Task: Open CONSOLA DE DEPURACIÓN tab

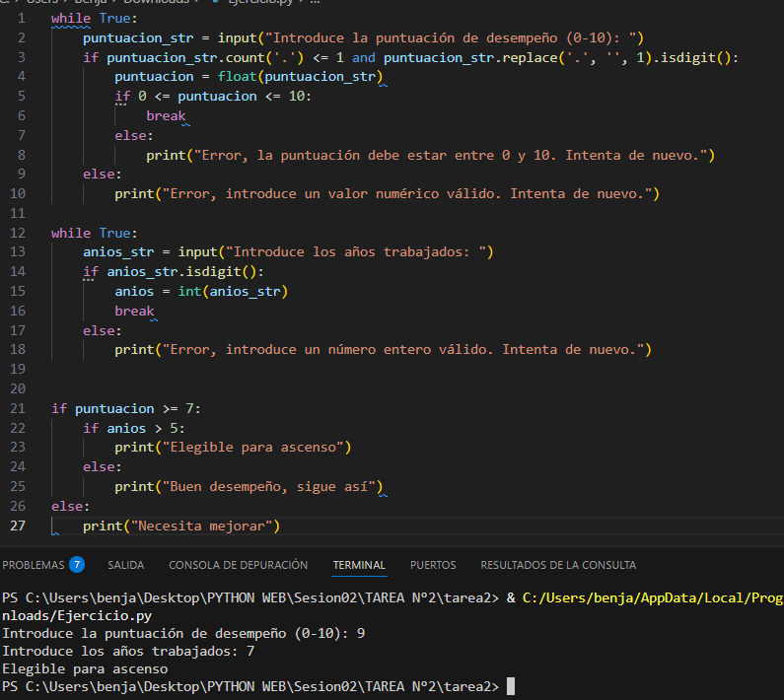Action: [x=238, y=565]
